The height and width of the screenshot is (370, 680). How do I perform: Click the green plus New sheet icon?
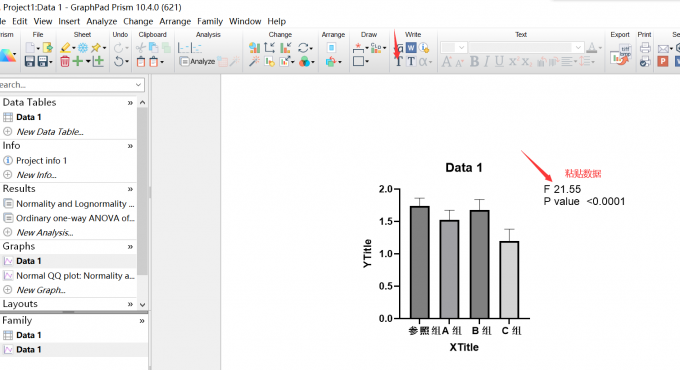[78, 61]
